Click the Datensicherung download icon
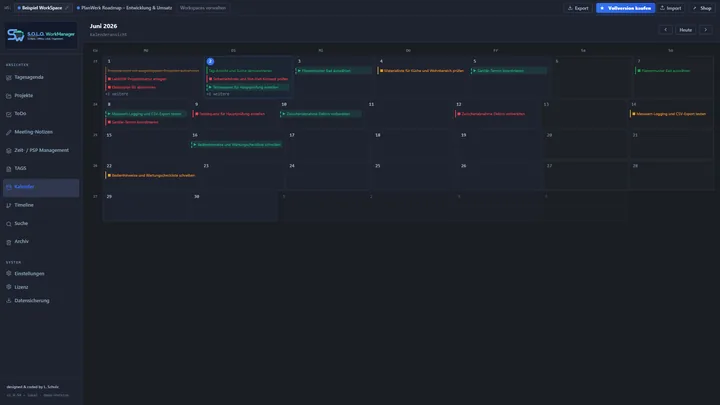This screenshot has height=405, width=720. click(x=9, y=300)
